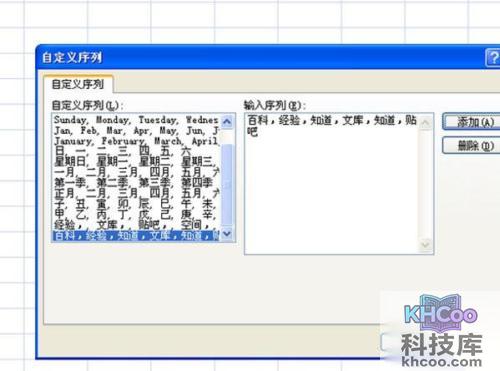Select the 第一季, 第二季 list entry
Screen dimensions: 500x371
(137, 183)
